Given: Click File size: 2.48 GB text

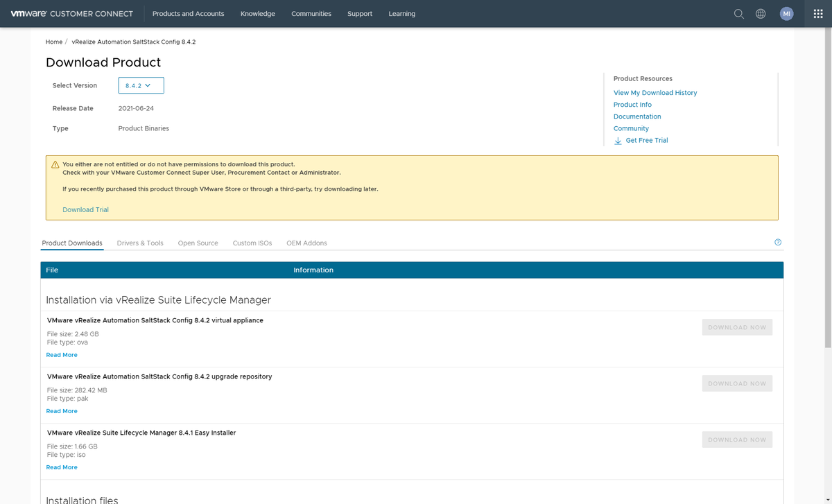Looking at the screenshot, I should point(73,334).
